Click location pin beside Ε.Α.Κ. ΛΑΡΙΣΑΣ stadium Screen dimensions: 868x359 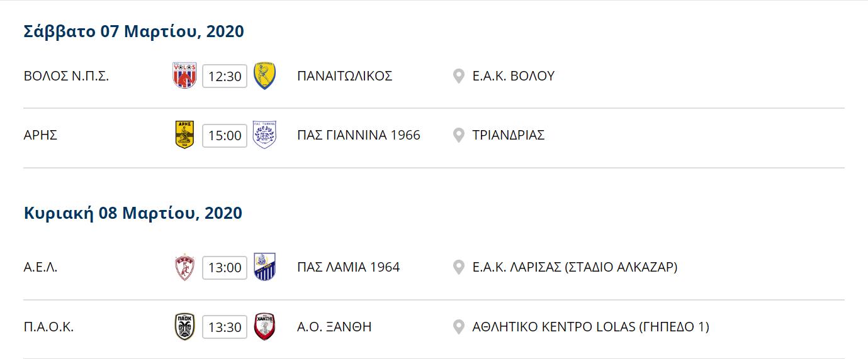pos(459,267)
